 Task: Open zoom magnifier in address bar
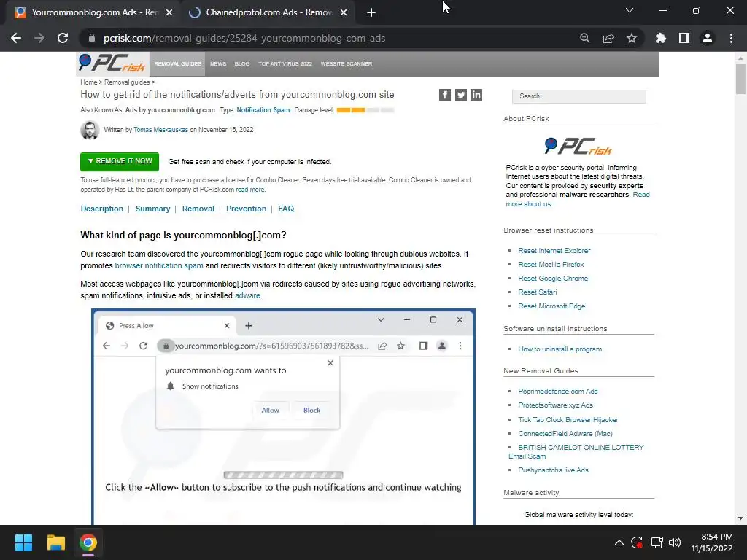(584, 38)
